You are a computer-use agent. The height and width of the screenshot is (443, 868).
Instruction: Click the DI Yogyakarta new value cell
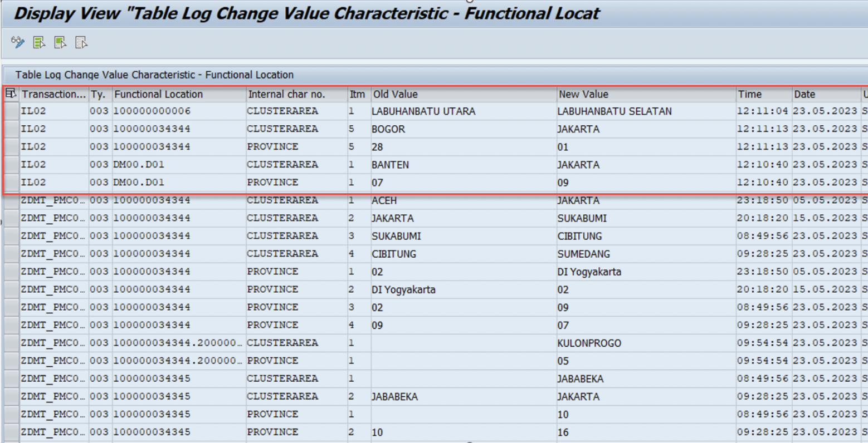[x=589, y=272]
